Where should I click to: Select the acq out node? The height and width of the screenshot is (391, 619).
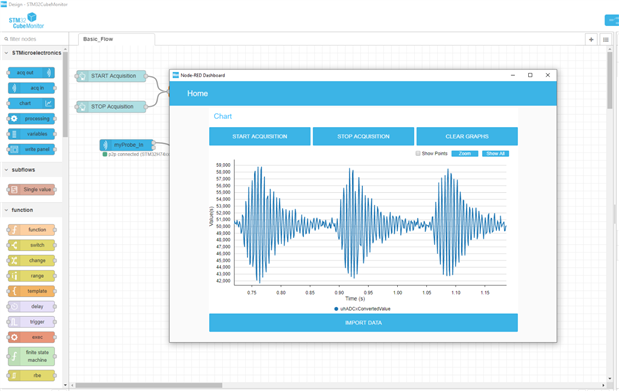[x=31, y=73]
